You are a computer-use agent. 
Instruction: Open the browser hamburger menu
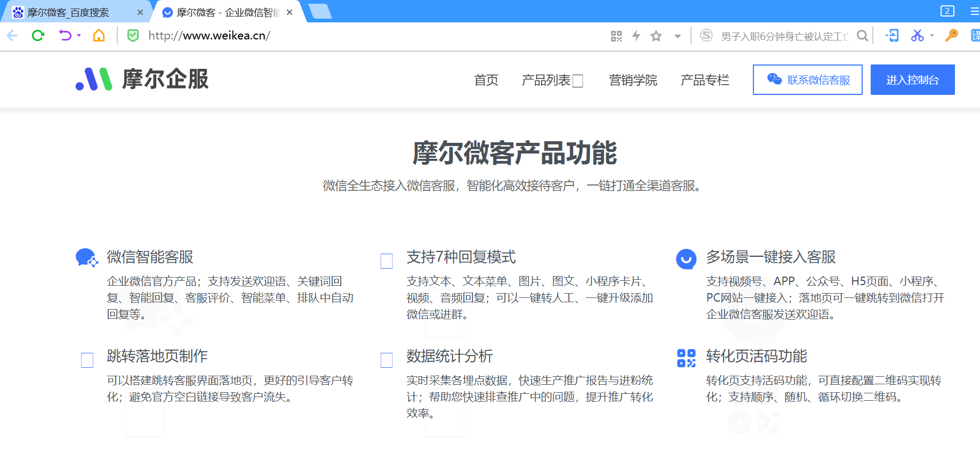pos(975,11)
